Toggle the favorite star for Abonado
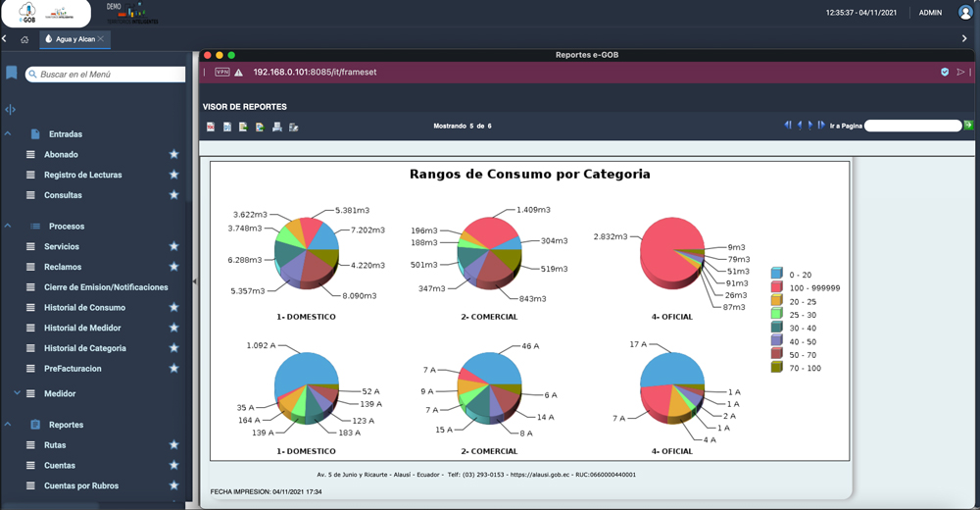The image size is (980, 510). [173, 154]
